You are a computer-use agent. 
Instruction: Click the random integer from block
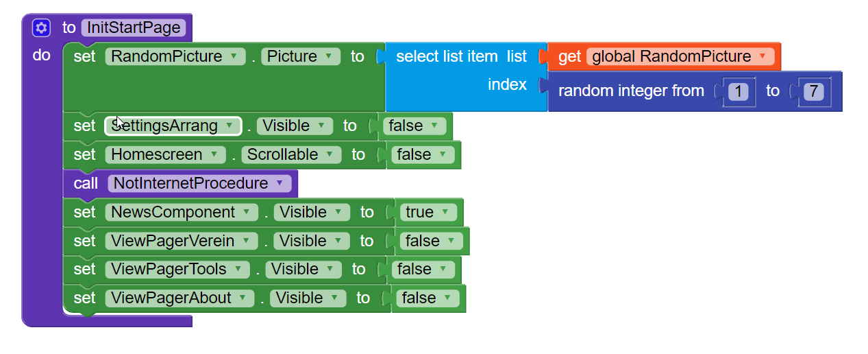tap(630, 91)
